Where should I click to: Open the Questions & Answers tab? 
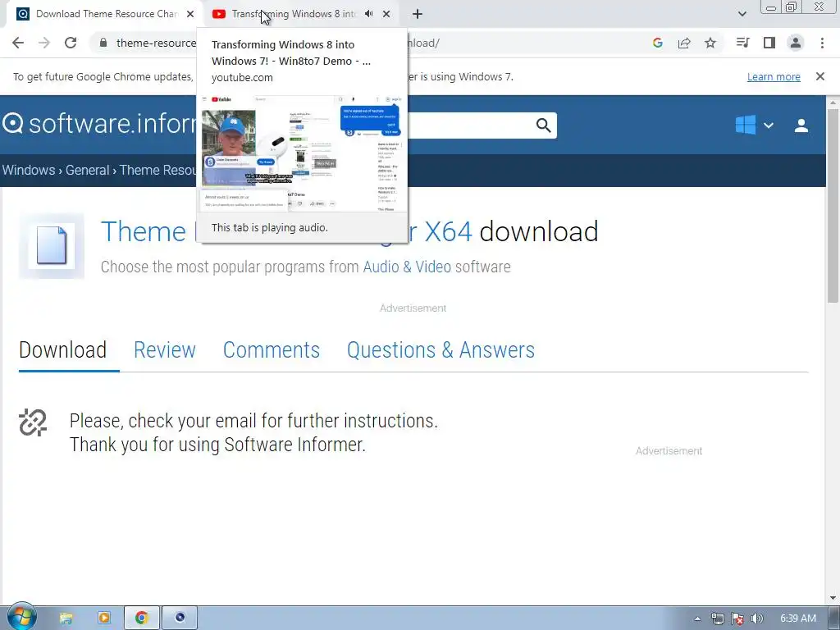coord(441,349)
